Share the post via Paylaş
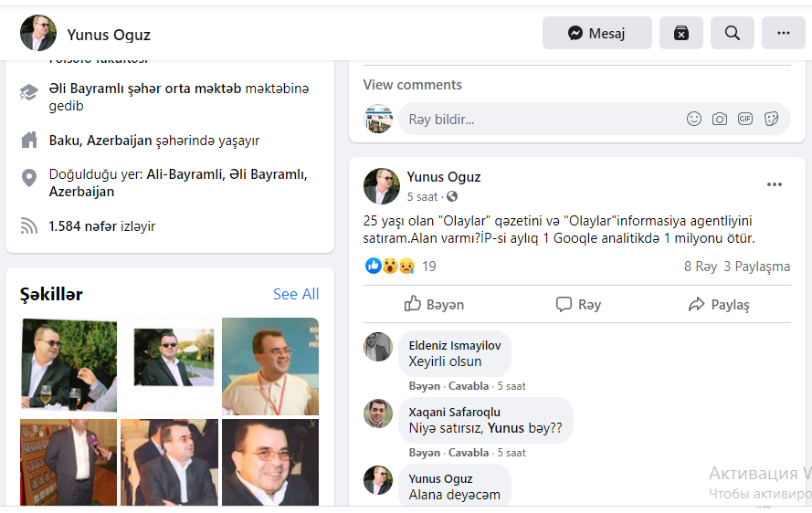The width and height of the screenshot is (812, 513). click(719, 304)
